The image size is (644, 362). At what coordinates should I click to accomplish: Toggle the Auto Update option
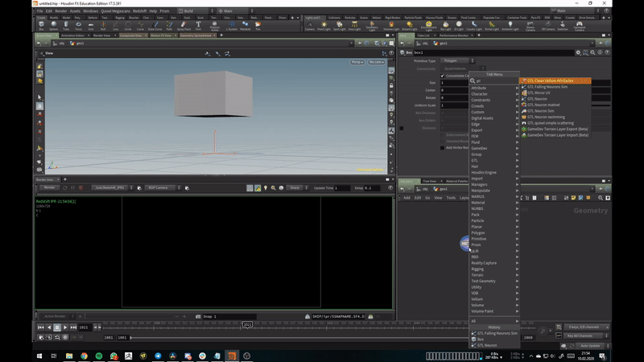click(x=590, y=345)
